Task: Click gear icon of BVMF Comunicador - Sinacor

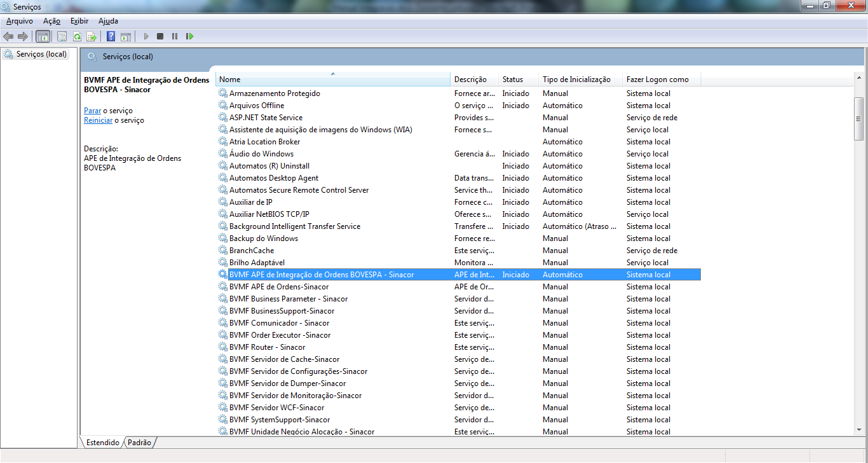Action: 223,323
